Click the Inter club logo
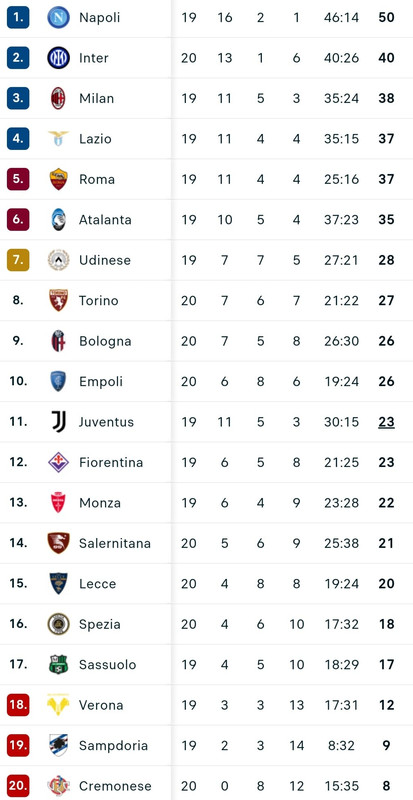The width and height of the screenshot is (413, 800). (58, 58)
